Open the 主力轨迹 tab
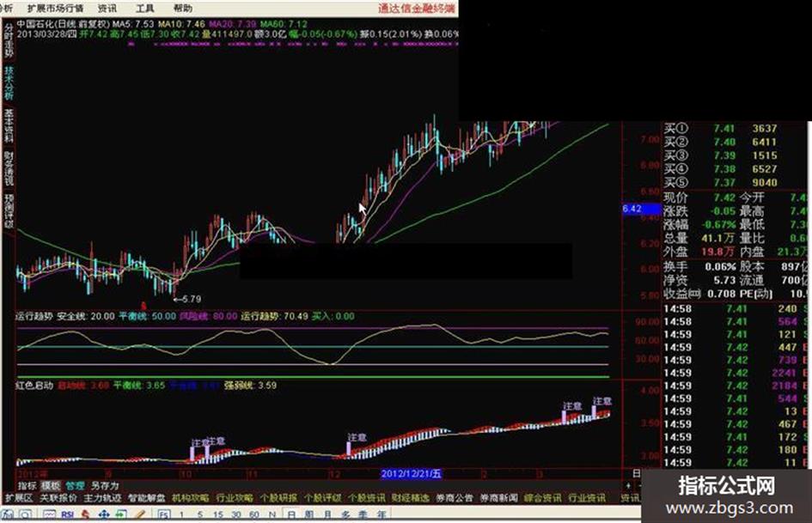Image resolution: width=812 pixels, height=523 pixels. [x=102, y=498]
